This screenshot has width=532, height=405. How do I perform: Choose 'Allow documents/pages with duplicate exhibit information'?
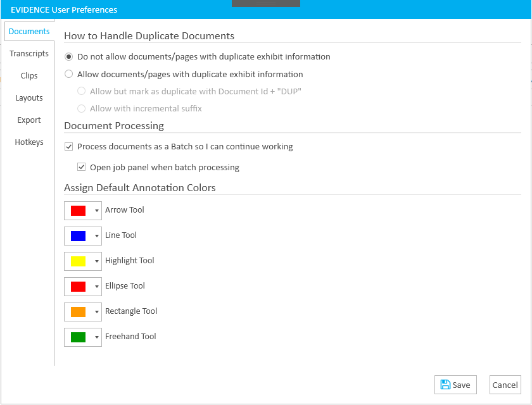(x=69, y=74)
